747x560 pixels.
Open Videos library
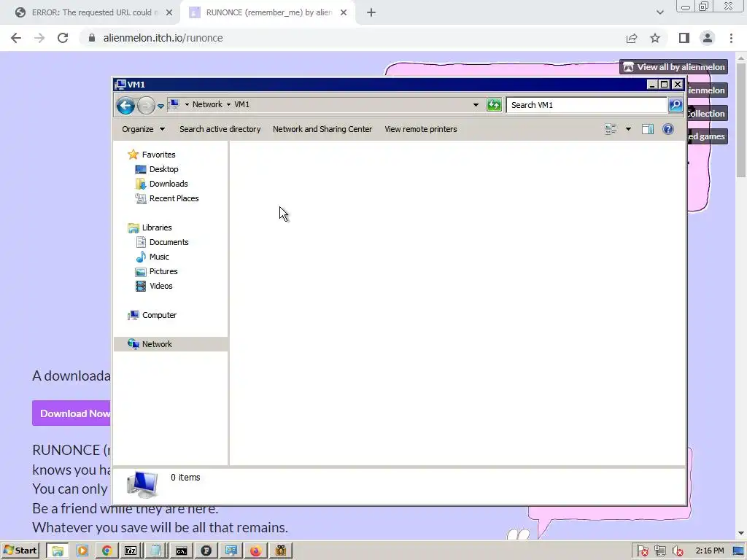[x=161, y=286]
